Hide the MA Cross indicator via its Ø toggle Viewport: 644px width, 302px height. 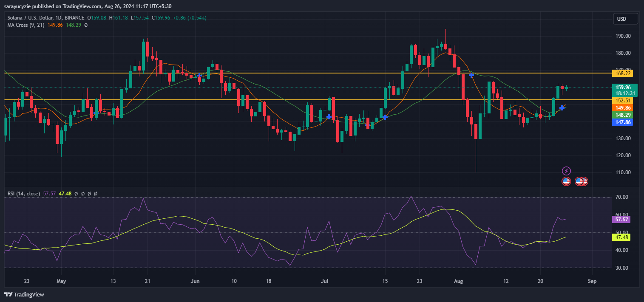(86, 25)
